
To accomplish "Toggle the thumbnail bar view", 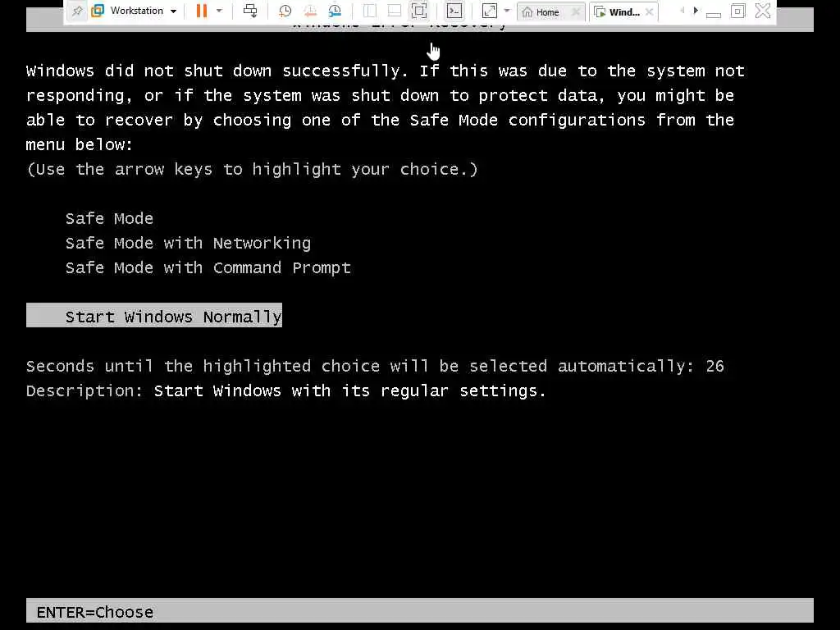I will (395, 11).
